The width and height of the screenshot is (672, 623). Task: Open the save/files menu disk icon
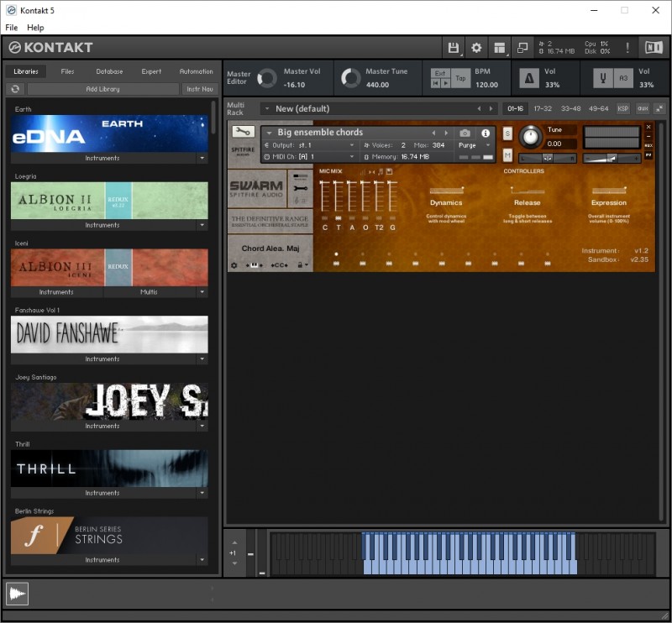click(453, 48)
